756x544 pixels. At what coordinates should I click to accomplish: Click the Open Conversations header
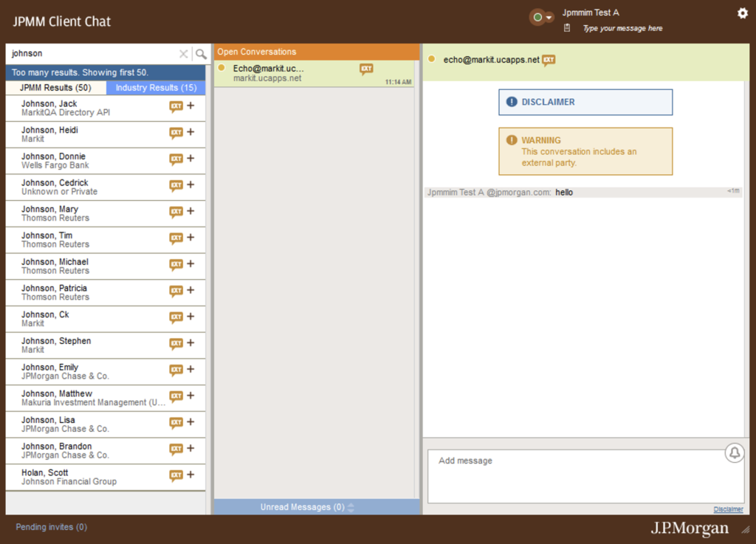pos(317,52)
